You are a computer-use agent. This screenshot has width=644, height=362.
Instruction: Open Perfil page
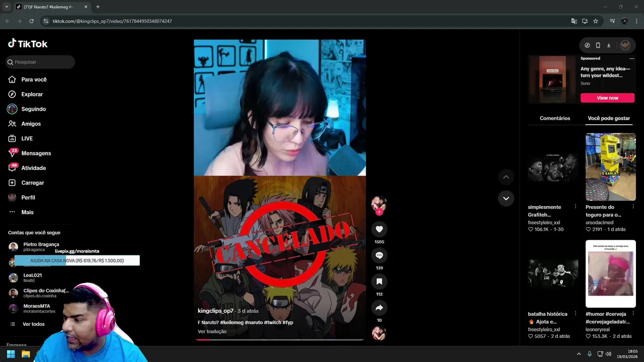(28, 198)
